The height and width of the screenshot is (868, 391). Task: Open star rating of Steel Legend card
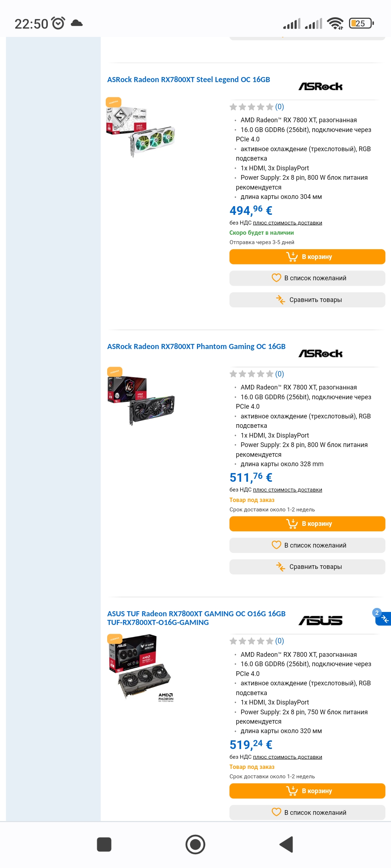(x=257, y=107)
